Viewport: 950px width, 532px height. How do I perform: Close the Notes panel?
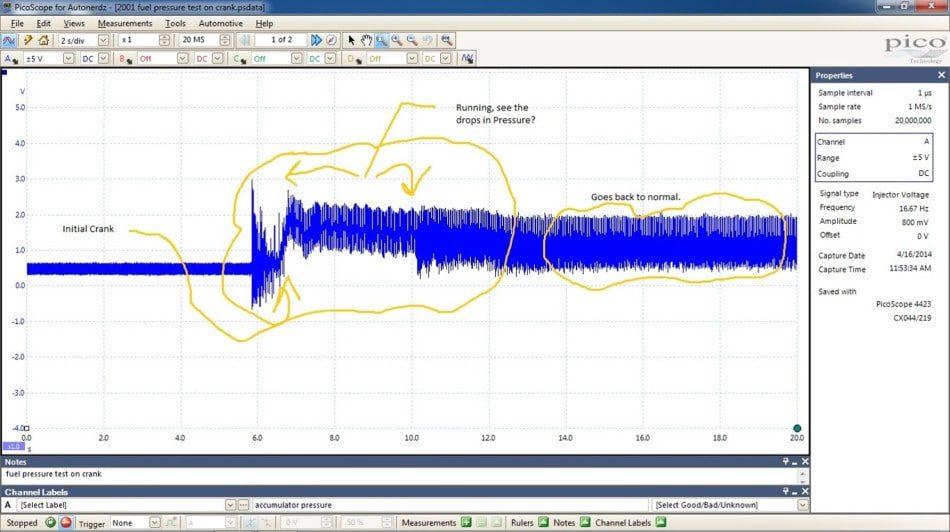pyautogui.click(x=805, y=462)
